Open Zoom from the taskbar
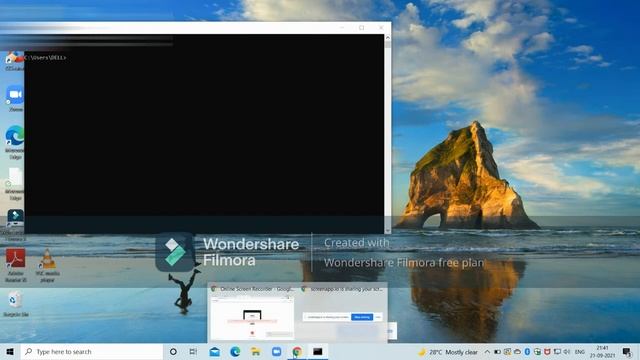This screenshot has height=360, width=640. pyautogui.click(x=276, y=351)
